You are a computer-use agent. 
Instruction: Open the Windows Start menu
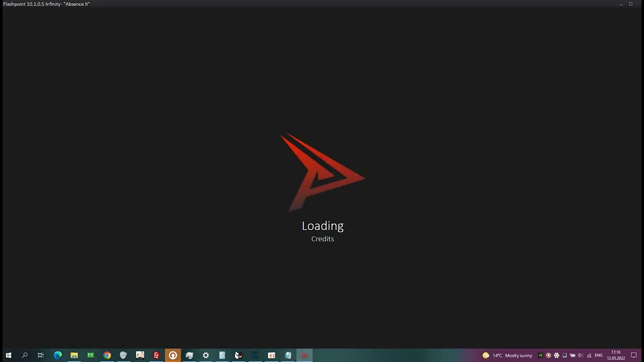click(x=8, y=355)
